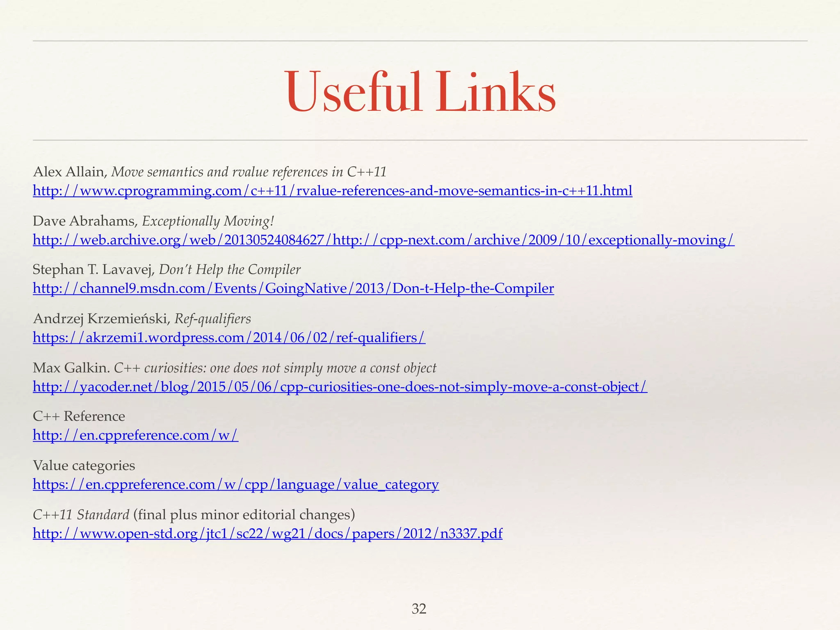Open the channel9.msdn.com Don-t-Help-the-Compiler link
Screen dimensions: 840x630
[293, 289]
